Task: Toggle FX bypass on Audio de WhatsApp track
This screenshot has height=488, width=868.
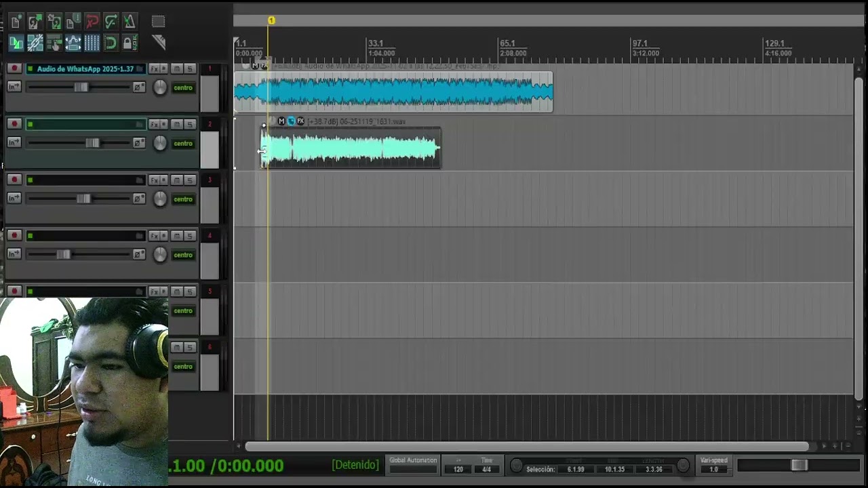Action: pos(164,68)
